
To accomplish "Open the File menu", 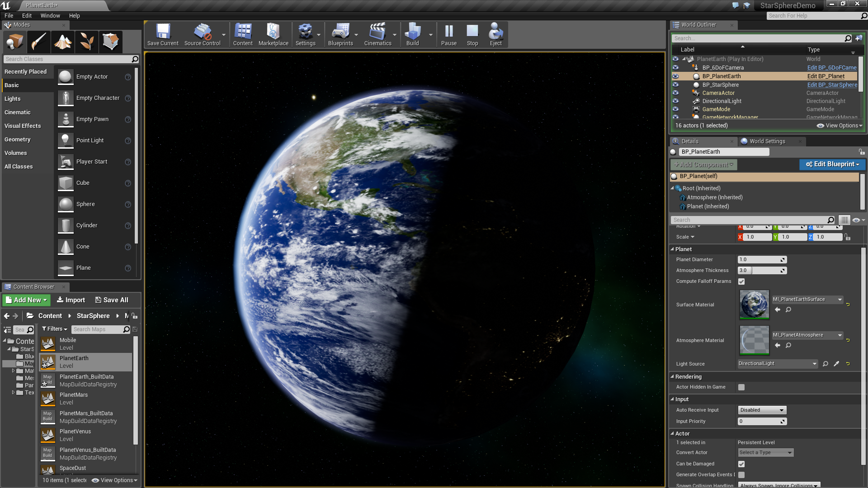I will tap(9, 15).
